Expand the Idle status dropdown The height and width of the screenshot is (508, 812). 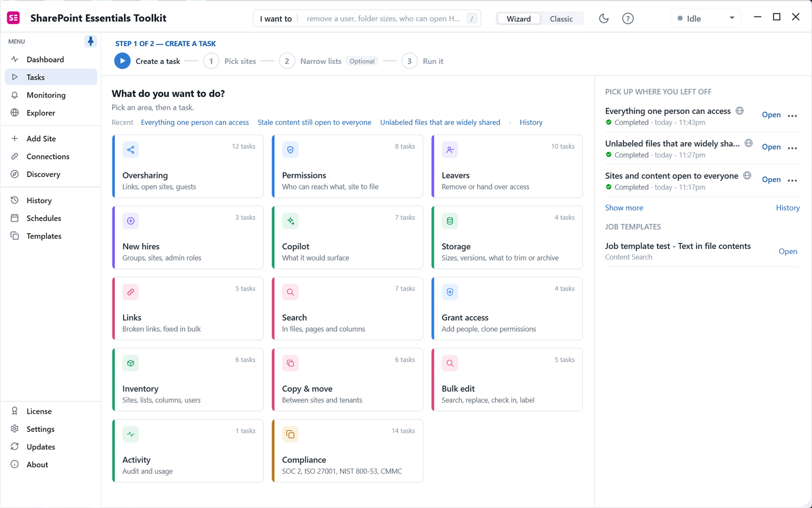(706, 19)
